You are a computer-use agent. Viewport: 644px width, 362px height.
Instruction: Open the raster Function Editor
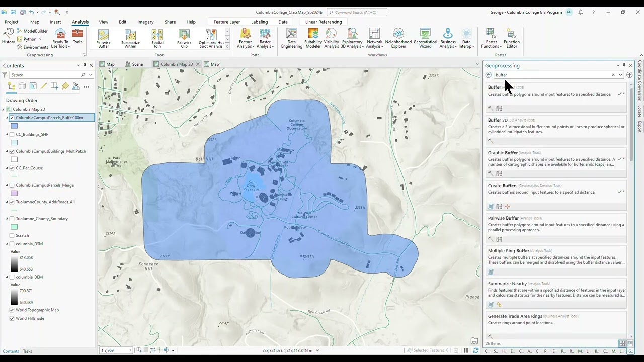(x=512, y=38)
